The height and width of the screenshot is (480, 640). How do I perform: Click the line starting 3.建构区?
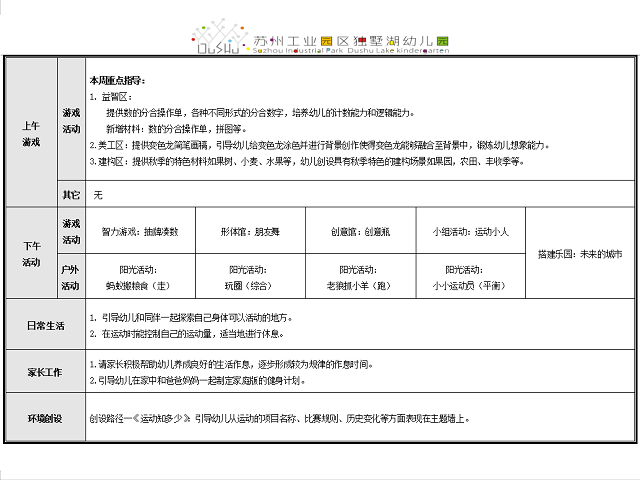(x=307, y=162)
